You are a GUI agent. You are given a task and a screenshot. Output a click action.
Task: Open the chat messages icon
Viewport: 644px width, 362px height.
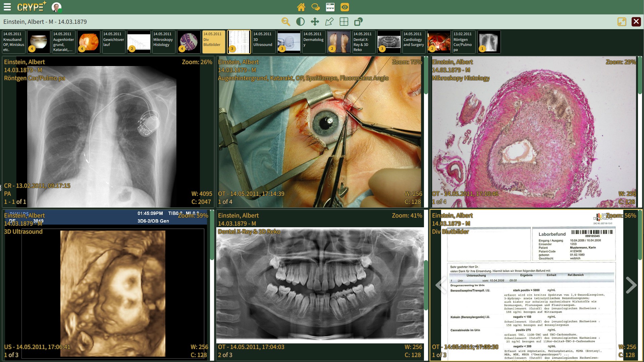point(316,7)
